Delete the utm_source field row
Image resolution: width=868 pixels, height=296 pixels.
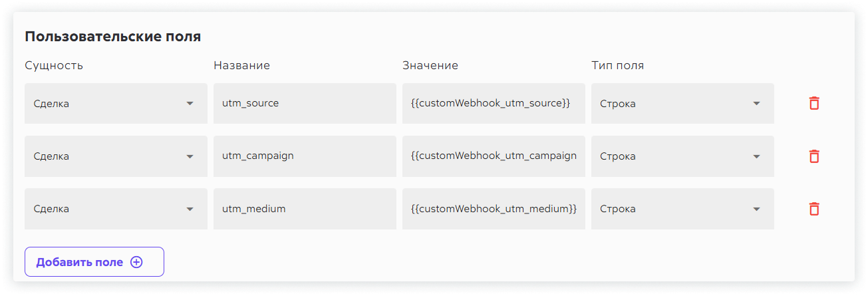click(813, 103)
